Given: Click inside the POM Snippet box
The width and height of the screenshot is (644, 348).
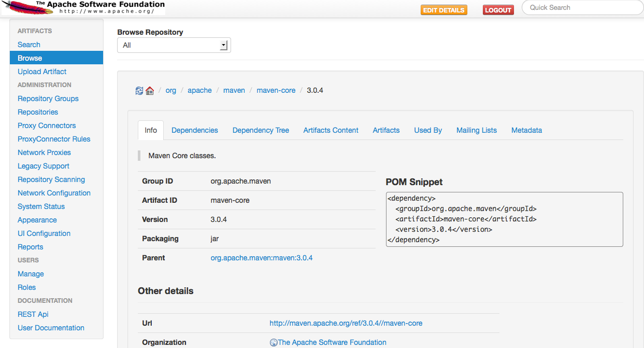Looking at the screenshot, I should coord(504,219).
